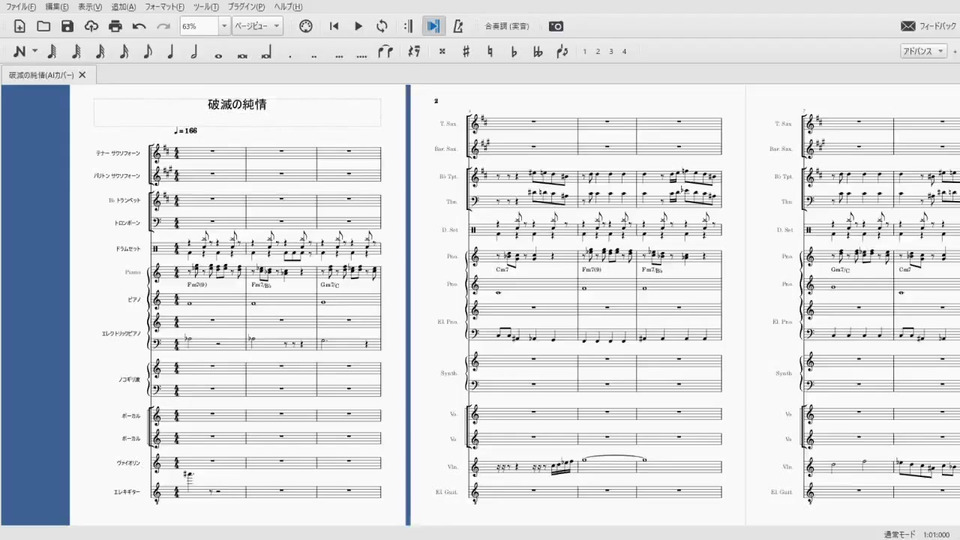960x540 pixels.
Task: Open zoom percentage dropdown arrow
Action: coord(224,26)
